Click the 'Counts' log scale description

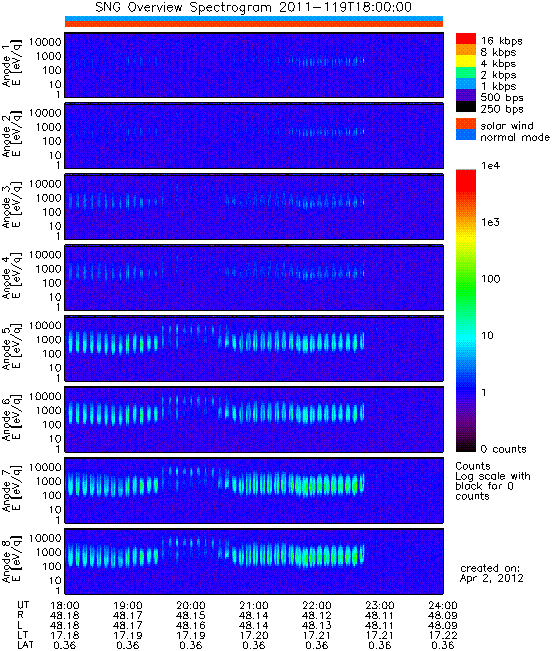click(493, 481)
